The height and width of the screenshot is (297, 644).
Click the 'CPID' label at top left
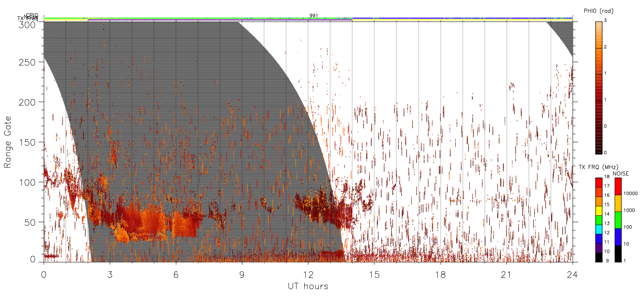31,15
